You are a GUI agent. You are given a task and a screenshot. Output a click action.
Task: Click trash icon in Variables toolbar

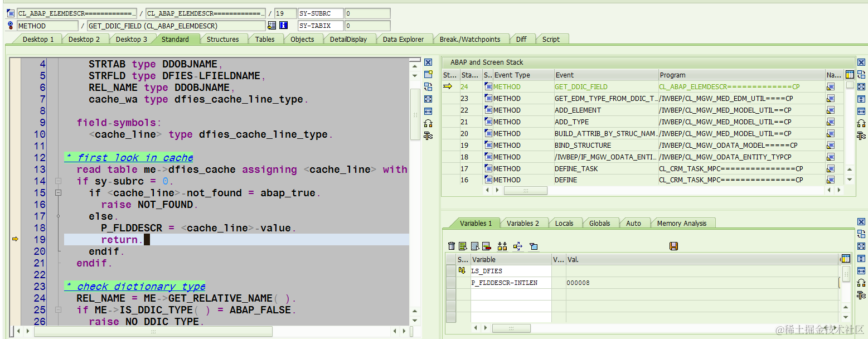click(452, 246)
